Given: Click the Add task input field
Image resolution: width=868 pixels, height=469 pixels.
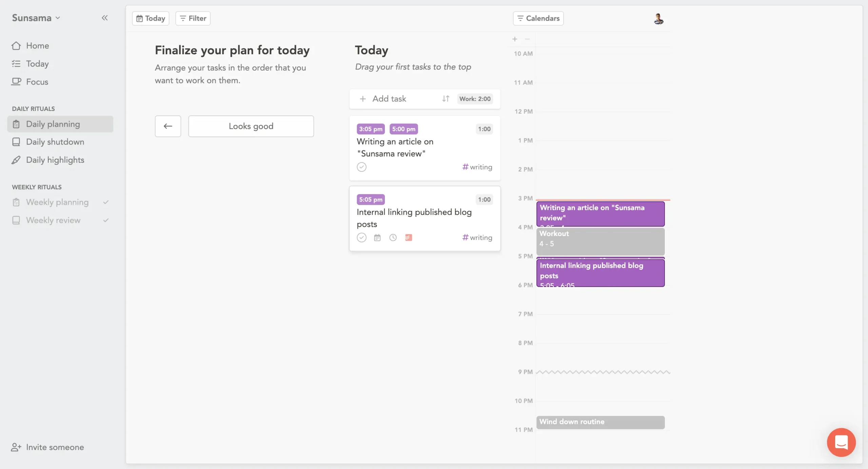Looking at the screenshot, I should click(389, 99).
